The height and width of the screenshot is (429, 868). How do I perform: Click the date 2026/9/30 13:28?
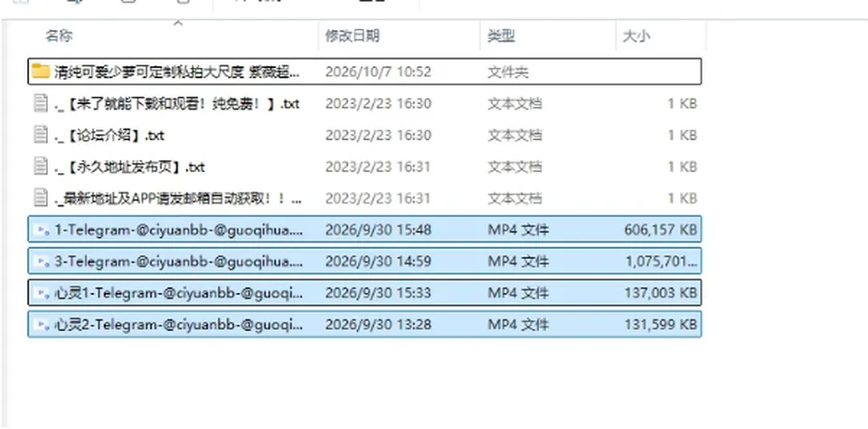[378, 324]
